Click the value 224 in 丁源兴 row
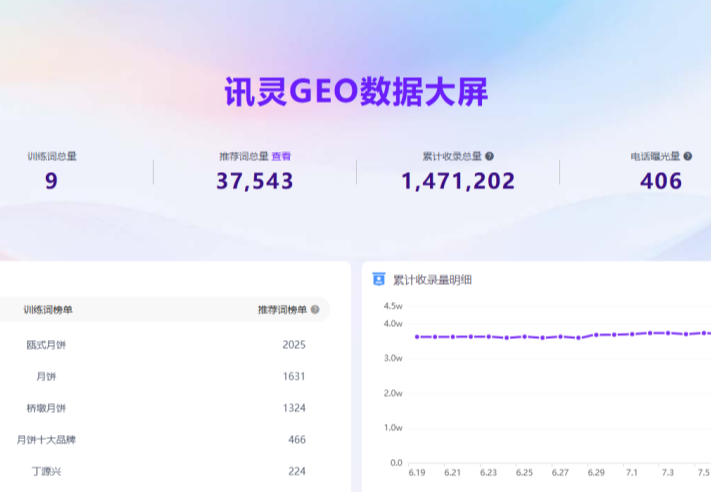 tap(297, 472)
